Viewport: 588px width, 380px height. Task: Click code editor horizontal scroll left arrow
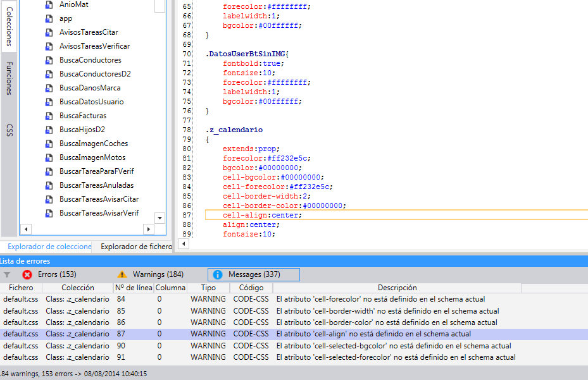click(184, 244)
